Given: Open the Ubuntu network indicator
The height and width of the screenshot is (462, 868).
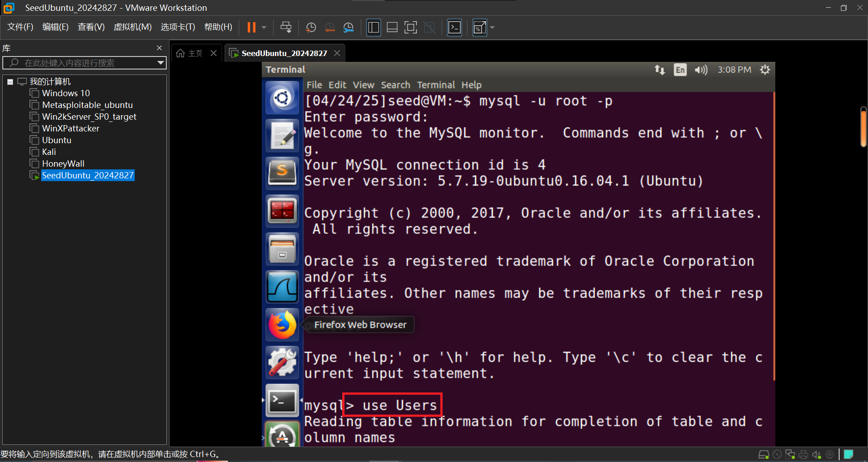Looking at the screenshot, I should point(660,70).
